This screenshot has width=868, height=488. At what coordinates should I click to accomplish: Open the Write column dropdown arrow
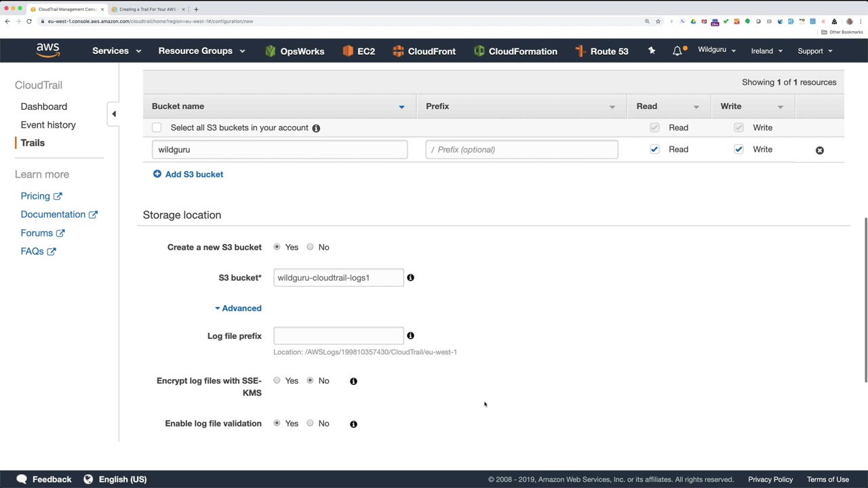pyautogui.click(x=781, y=106)
